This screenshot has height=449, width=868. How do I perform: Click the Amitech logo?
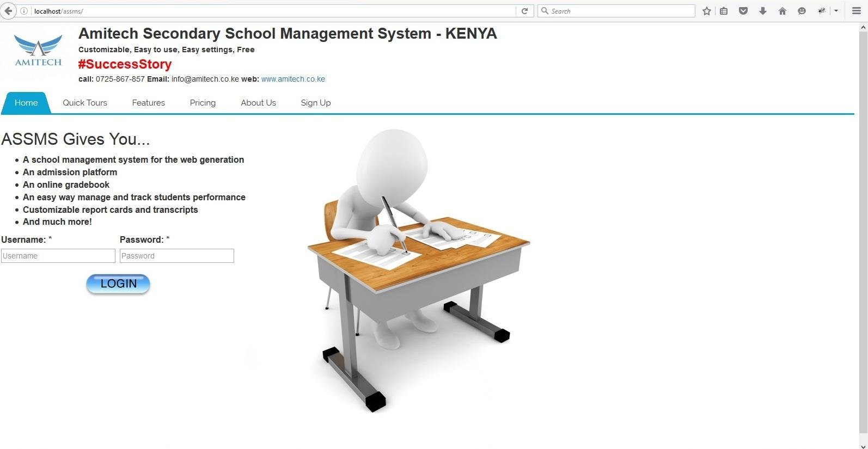pyautogui.click(x=38, y=50)
